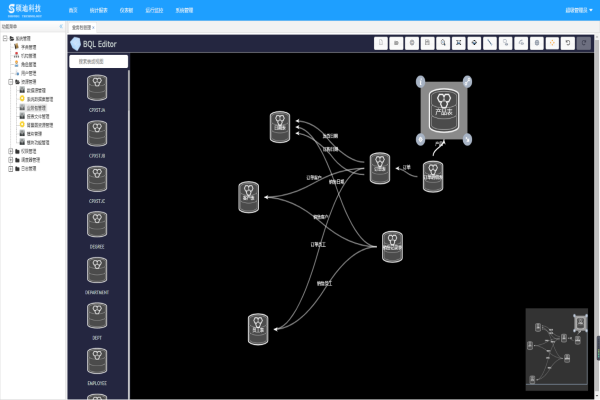Click the gear settings toolbar icon
The image size is (600, 400).
pyautogui.click(x=412, y=43)
